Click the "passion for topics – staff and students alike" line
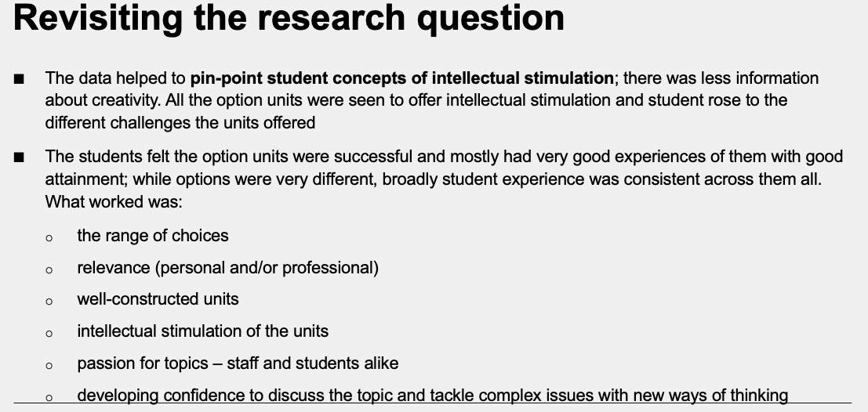This screenshot has width=868, height=412. 238,363
